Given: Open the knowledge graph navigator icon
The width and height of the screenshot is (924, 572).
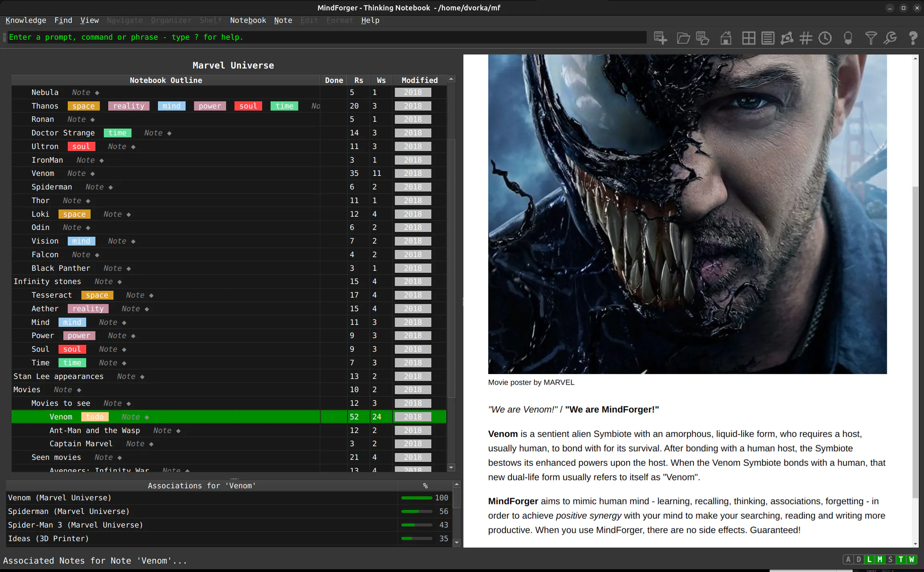Looking at the screenshot, I should pos(787,38).
